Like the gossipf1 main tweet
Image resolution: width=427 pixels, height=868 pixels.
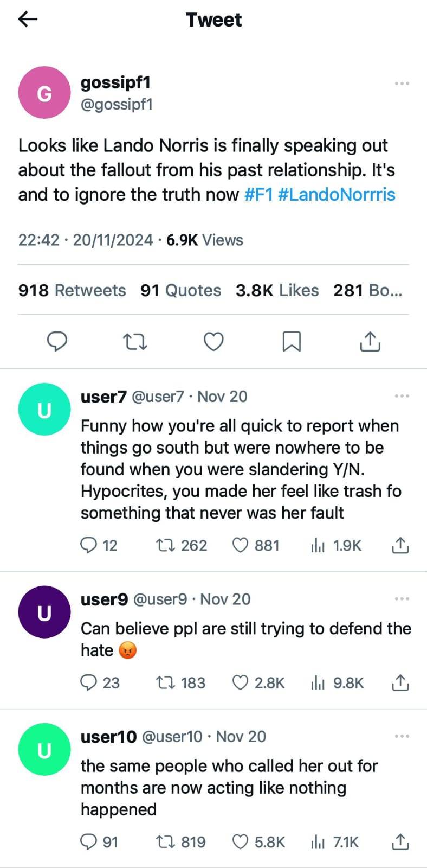[x=214, y=342]
